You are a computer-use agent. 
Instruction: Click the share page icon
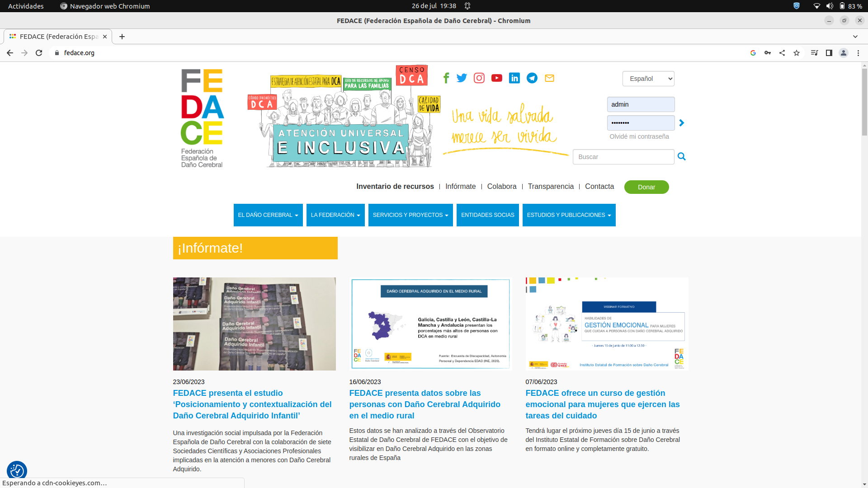(x=782, y=53)
